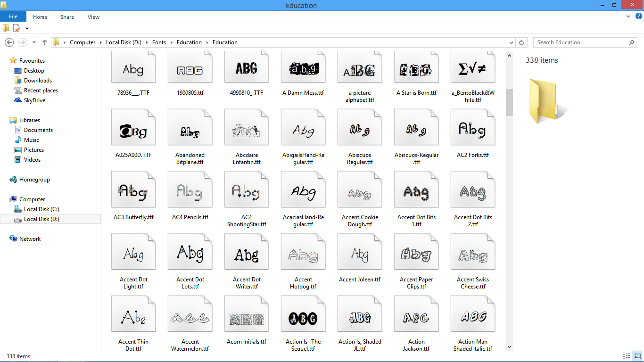
Task: Open the recent locations dropdown beside forward arrow
Action: pos(33,42)
